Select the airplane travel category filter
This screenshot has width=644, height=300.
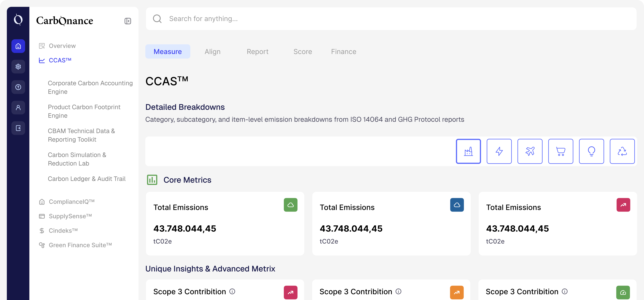click(x=530, y=151)
